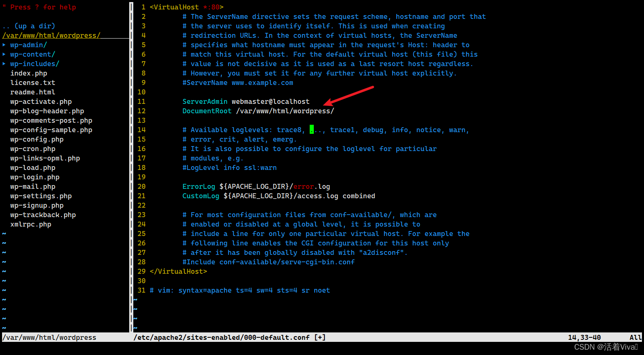Open wp-trackback.php in the file tree
Screen dimensions: 644x355
[x=43, y=215]
